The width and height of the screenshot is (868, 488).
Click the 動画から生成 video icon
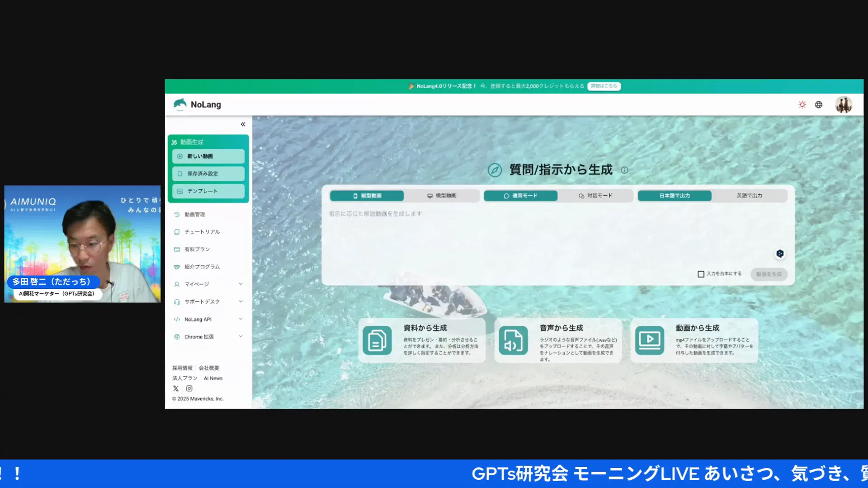click(x=650, y=340)
